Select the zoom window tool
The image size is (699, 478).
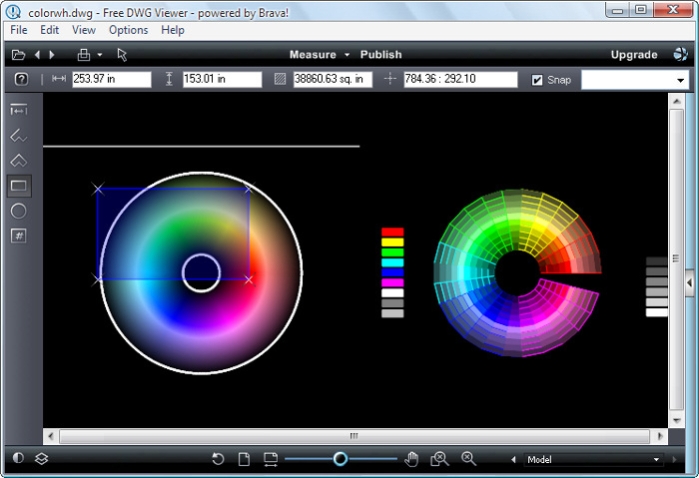tap(440, 459)
